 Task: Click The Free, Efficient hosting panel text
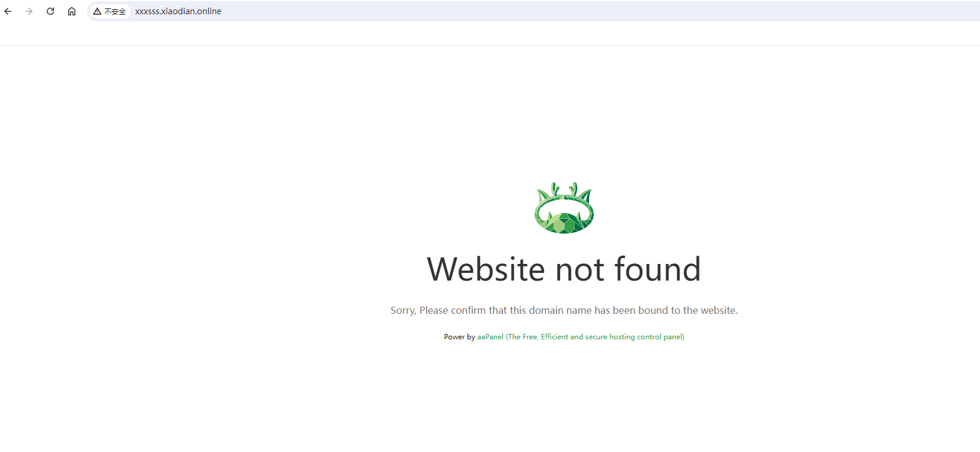[595, 337]
